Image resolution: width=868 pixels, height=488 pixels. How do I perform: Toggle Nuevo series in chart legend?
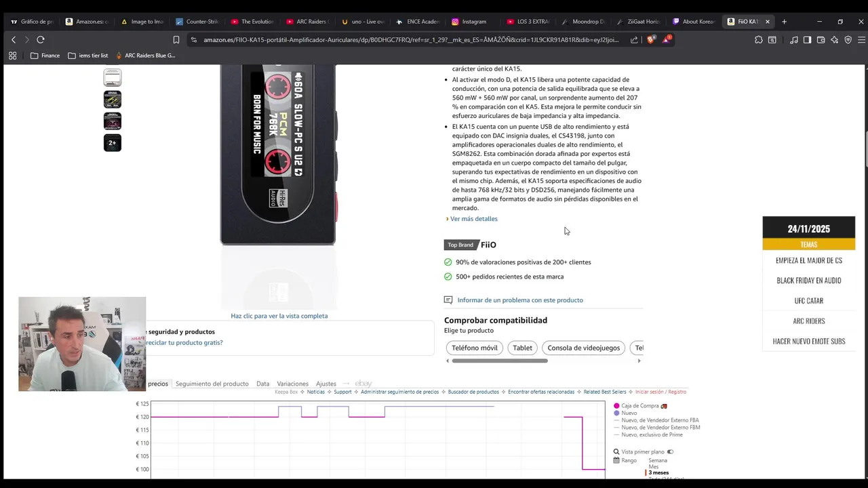pyautogui.click(x=625, y=413)
